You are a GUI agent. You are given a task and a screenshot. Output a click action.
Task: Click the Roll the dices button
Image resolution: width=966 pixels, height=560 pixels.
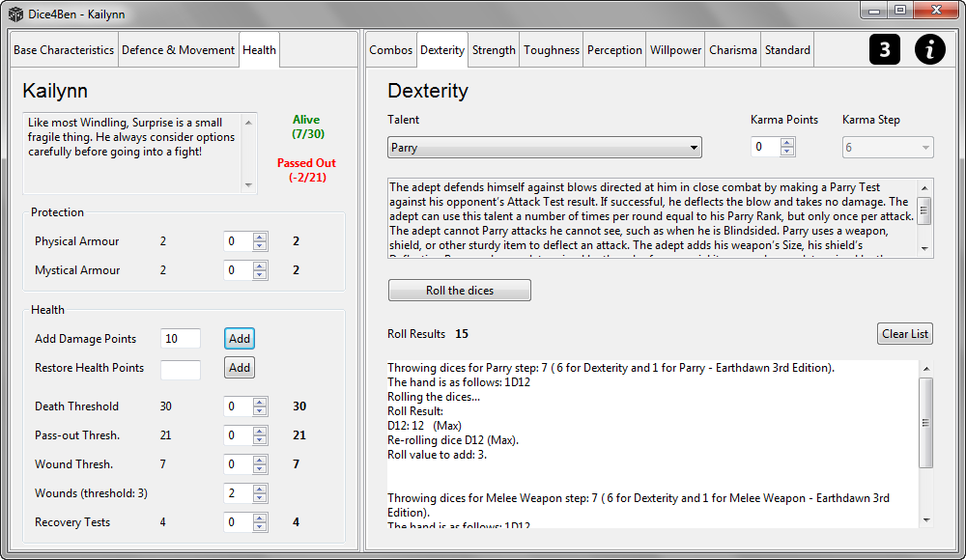(x=460, y=291)
